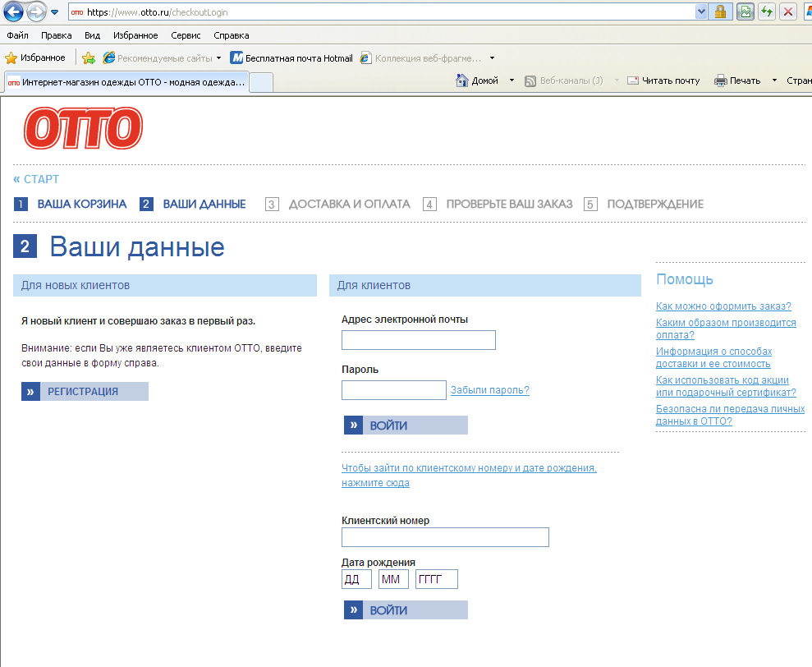Focus the Клиентский номер field

point(445,537)
